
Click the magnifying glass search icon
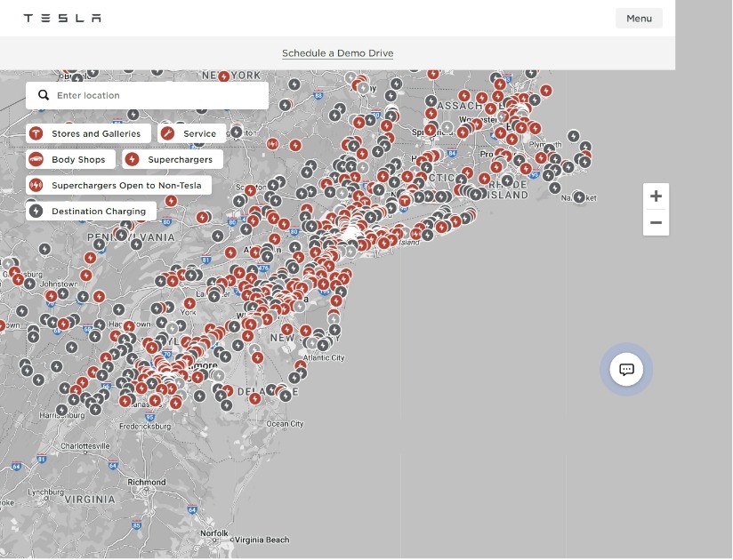click(44, 95)
